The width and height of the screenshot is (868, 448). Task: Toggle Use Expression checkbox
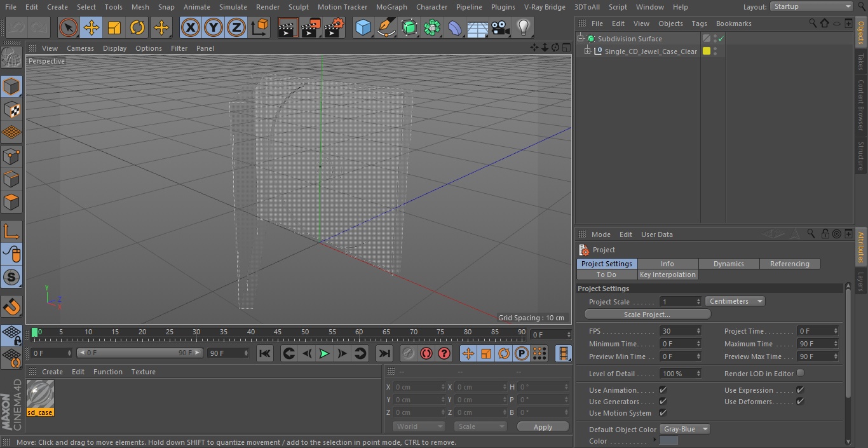(800, 390)
